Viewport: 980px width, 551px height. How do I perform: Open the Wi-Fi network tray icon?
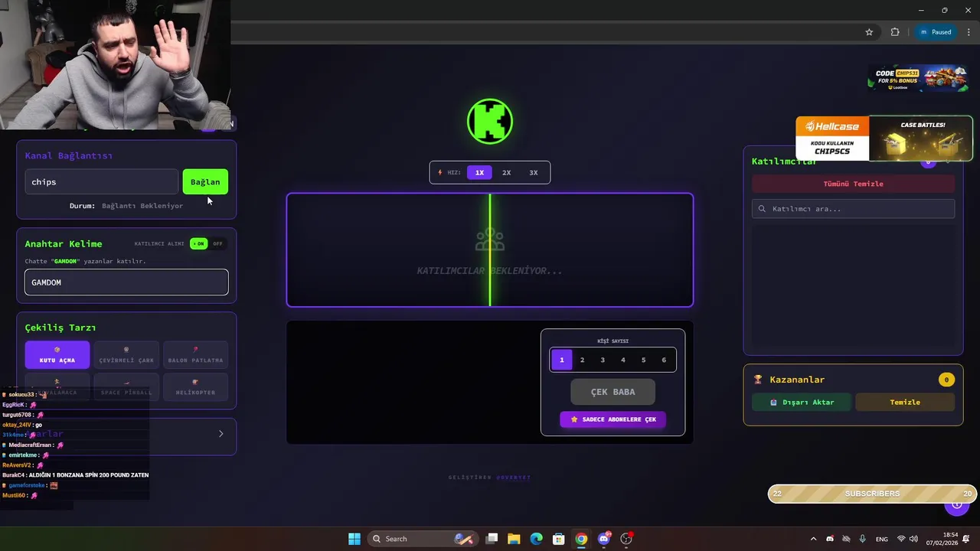(901, 539)
